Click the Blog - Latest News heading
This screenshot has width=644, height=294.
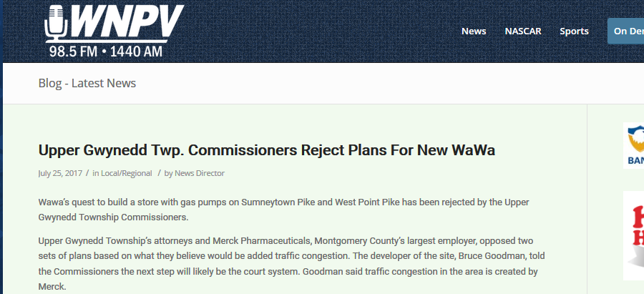[x=87, y=83]
